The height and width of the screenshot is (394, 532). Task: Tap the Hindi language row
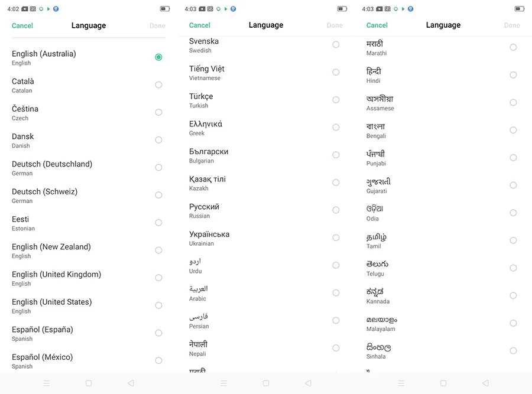coord(437,75)
